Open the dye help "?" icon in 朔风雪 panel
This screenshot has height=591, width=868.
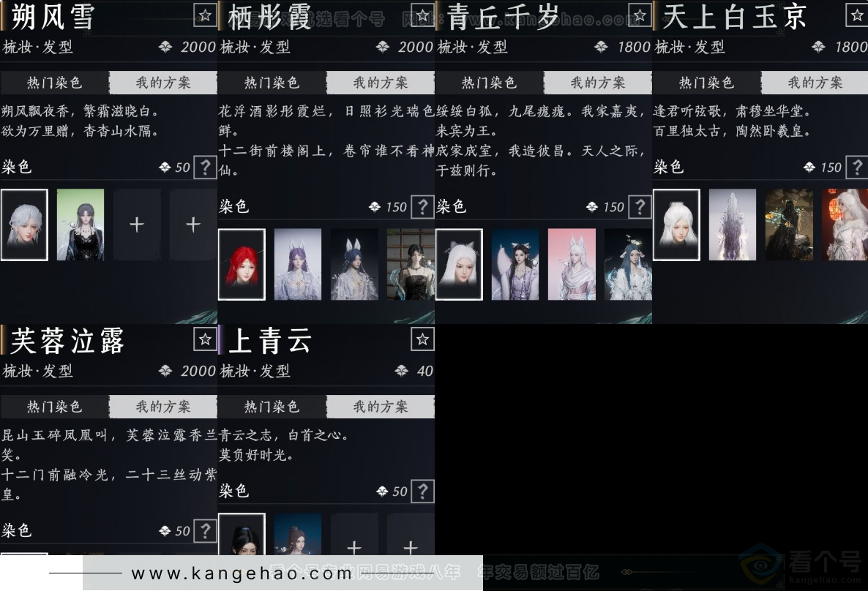203,167
